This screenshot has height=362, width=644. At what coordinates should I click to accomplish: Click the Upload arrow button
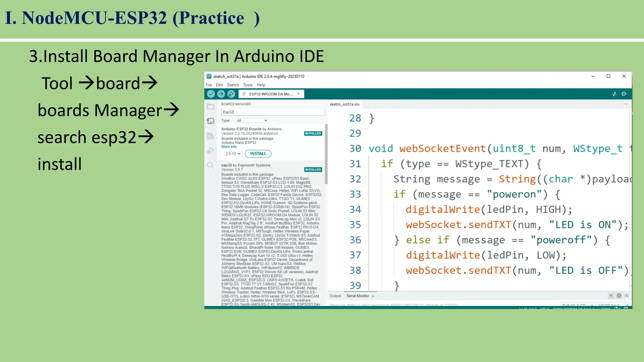click(x=221, y=94)
